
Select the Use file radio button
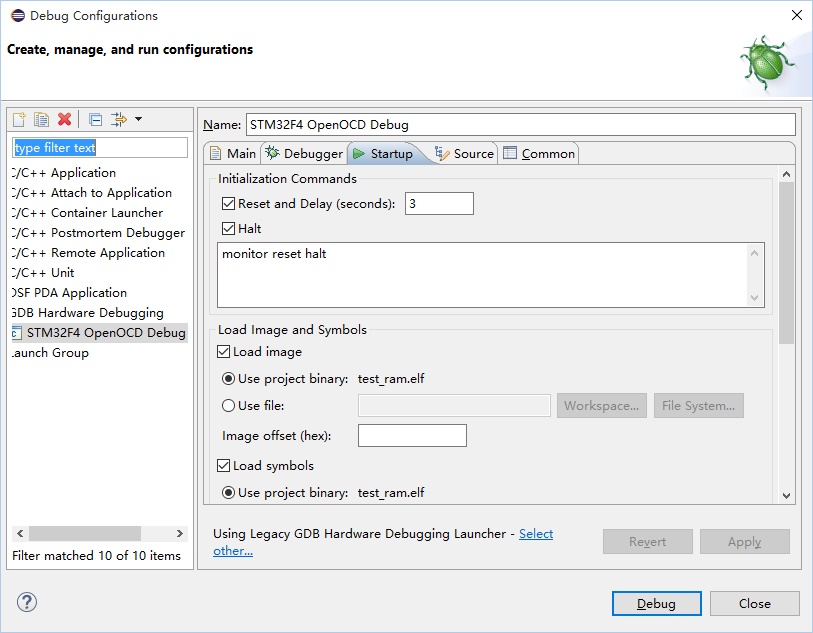229,405
